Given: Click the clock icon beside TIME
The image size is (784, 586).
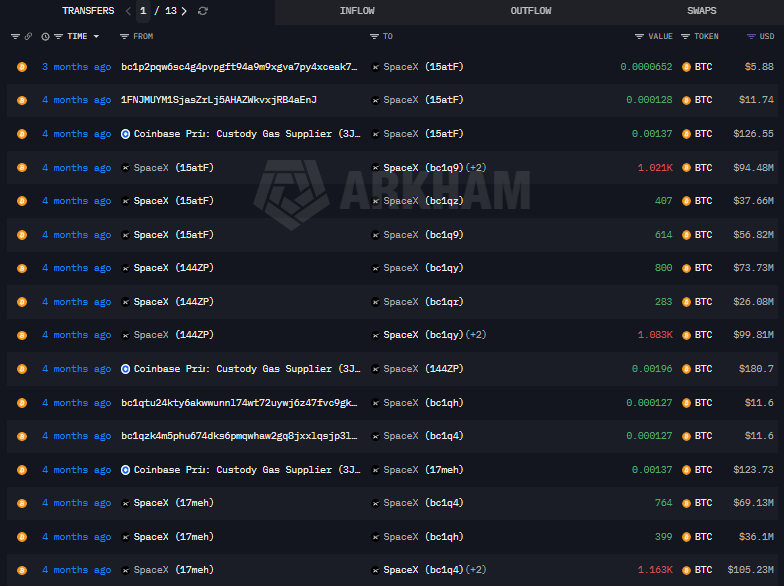Looking at the screenshot, I should [45, 37].
